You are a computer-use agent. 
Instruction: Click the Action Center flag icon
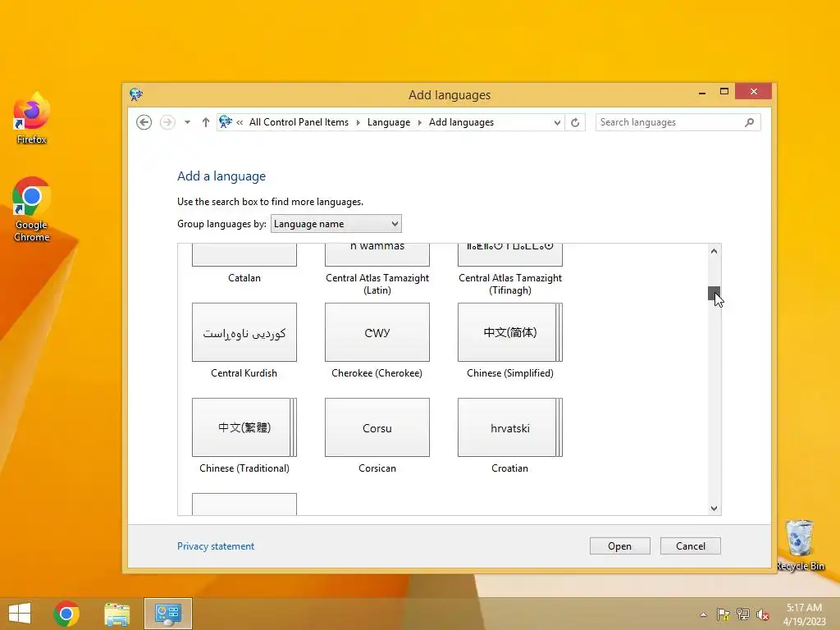[724, 614]
